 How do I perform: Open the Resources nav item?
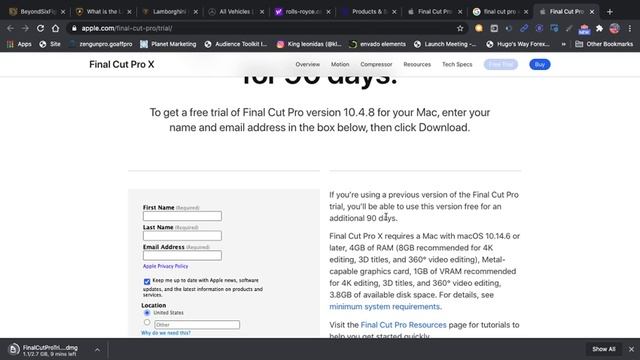(417, 64)
